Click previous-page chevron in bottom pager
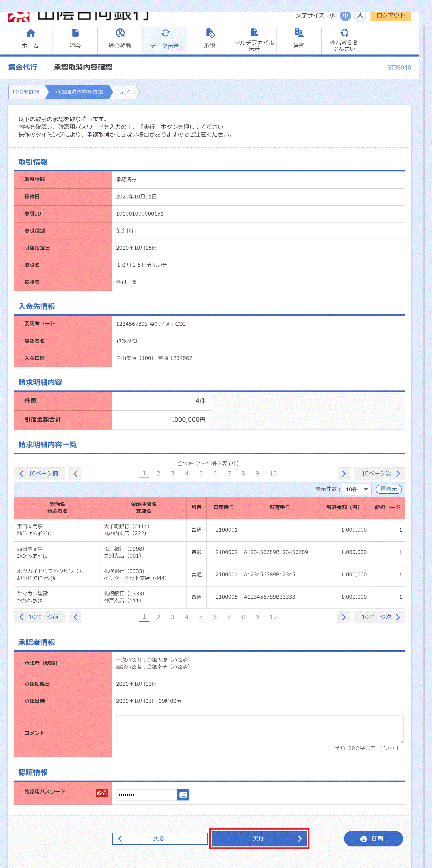 [75, 617]
